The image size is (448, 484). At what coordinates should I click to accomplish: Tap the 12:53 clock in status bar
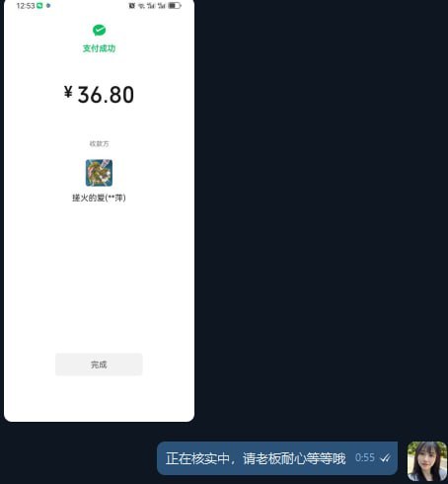point(26,6)
